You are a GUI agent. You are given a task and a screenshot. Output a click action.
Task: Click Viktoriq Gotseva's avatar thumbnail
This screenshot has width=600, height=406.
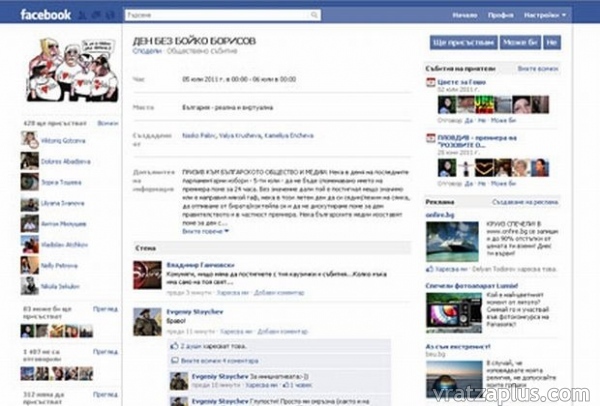pos(30,140)
